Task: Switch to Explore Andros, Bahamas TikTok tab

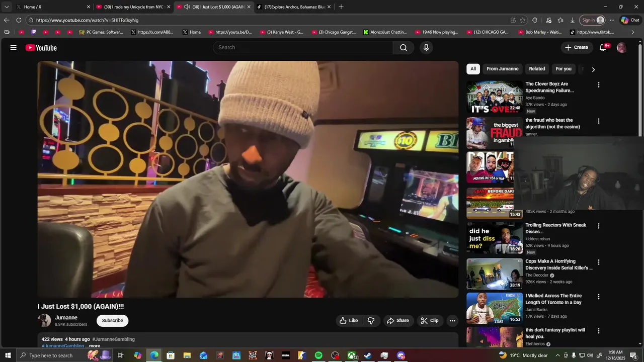Action: click(x=294, y=7)
